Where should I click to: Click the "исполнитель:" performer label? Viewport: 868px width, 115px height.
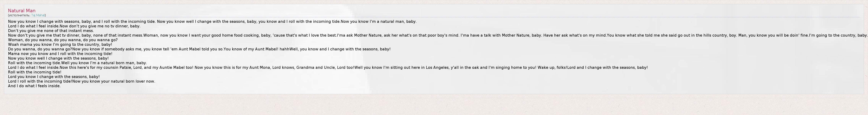tap(19, 15)
